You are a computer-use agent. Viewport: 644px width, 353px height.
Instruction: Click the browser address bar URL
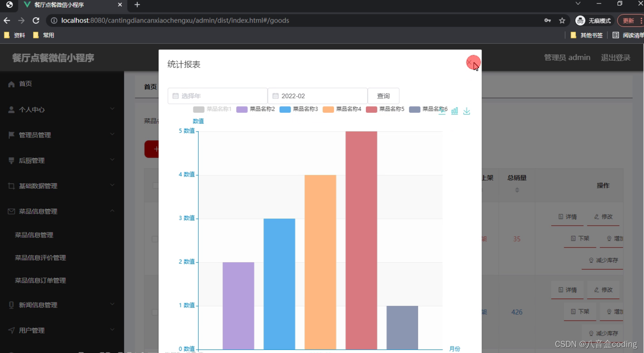(x=175, y=20)
